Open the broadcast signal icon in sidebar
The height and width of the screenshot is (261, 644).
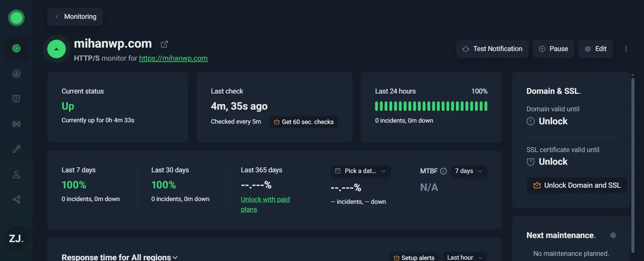16,124
